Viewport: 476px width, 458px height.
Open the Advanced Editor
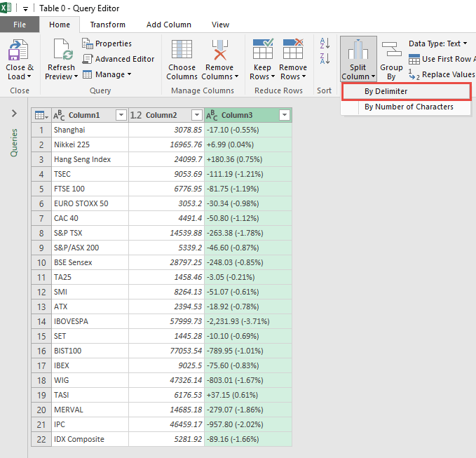click(118, 59)
